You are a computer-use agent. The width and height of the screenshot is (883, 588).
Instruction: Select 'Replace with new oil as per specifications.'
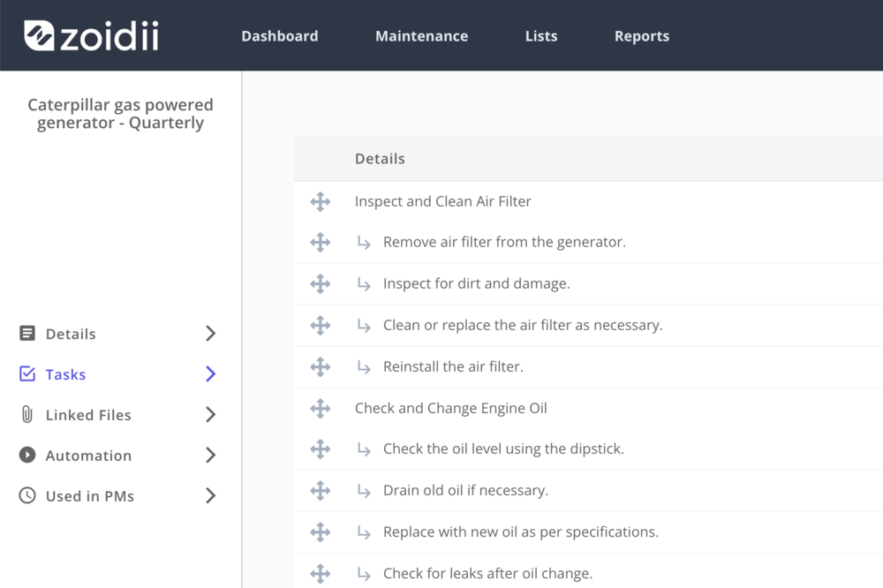click(x=521, y=532)
